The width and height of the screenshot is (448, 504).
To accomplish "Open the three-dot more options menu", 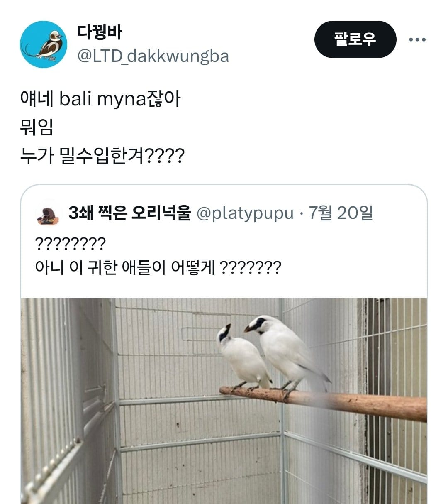I will 417,40.
